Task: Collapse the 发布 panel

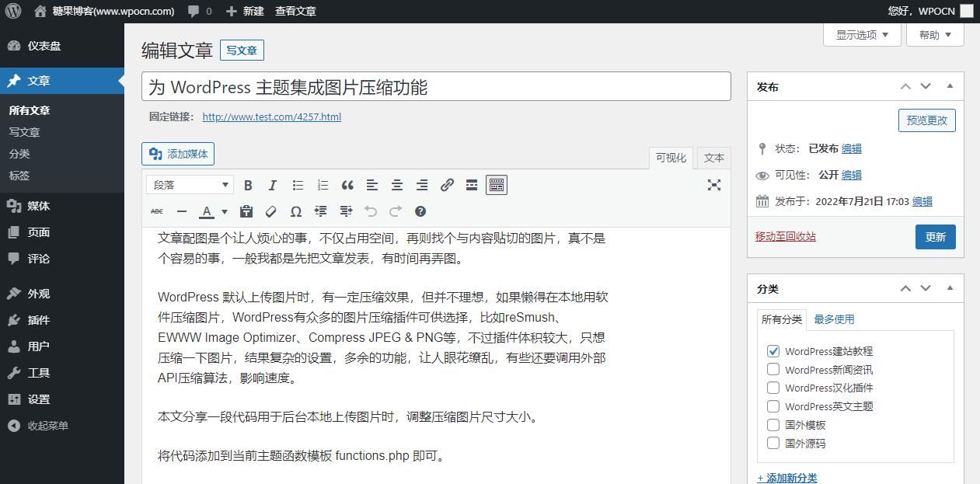Action: [950, 86]
